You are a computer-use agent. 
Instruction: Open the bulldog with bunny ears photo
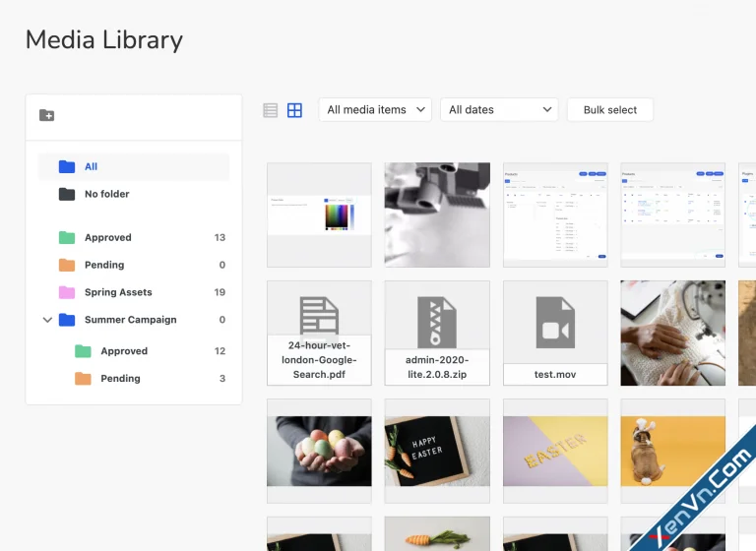point(673,452)
